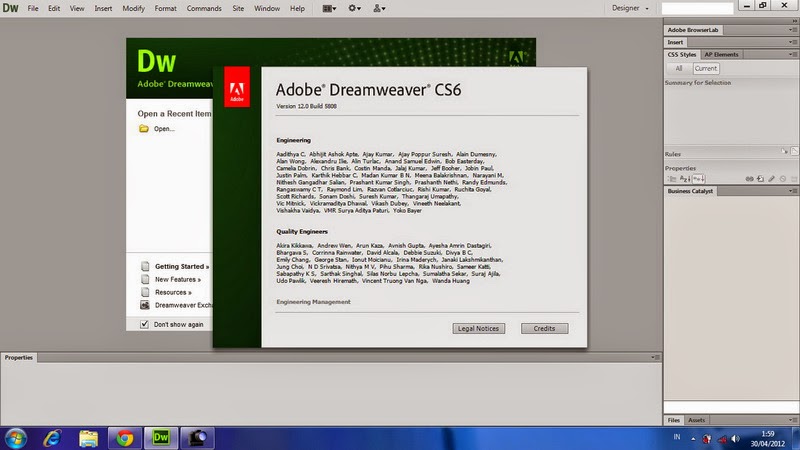Open the Insert panel options menu

793,42
